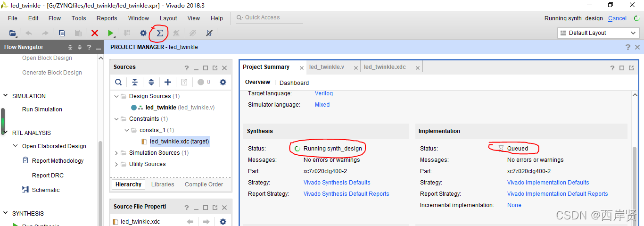Collapse the constrs_1 folder
Image resolution: width=644 pixels, height=226 pixels.
(x=127, y=130)
